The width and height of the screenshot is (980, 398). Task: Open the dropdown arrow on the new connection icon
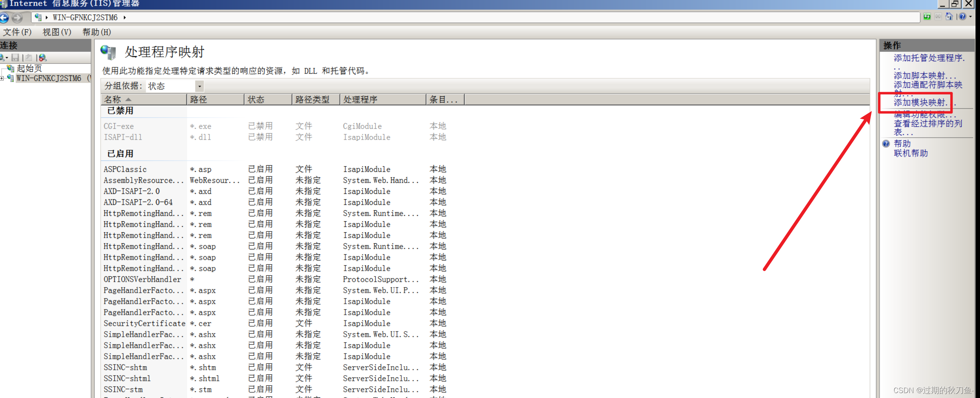click(7, 58)
